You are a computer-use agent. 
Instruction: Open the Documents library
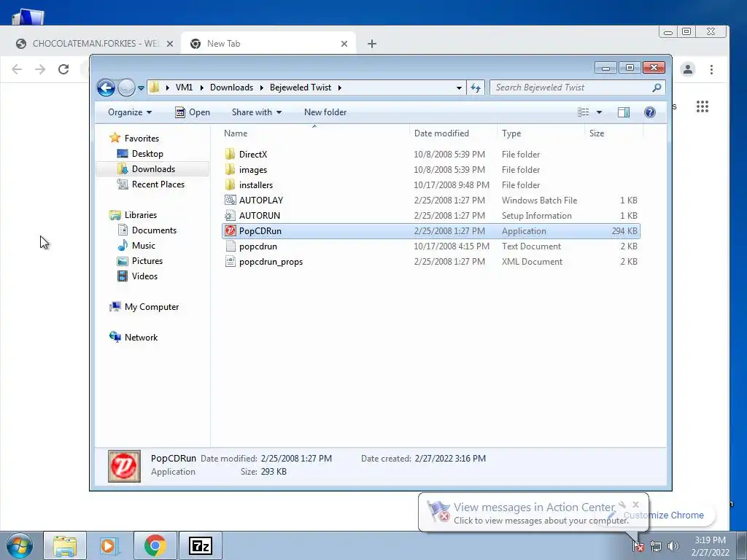154,230
